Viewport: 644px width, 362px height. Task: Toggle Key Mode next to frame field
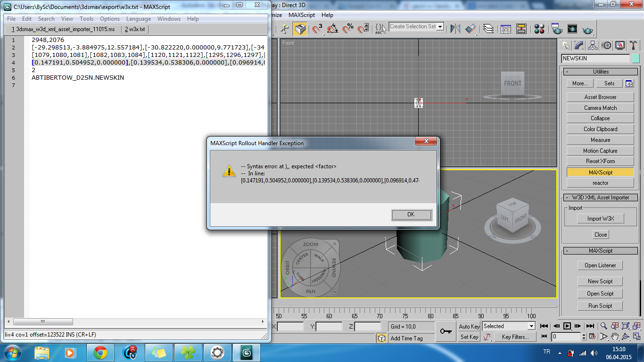tap(544, 337)
